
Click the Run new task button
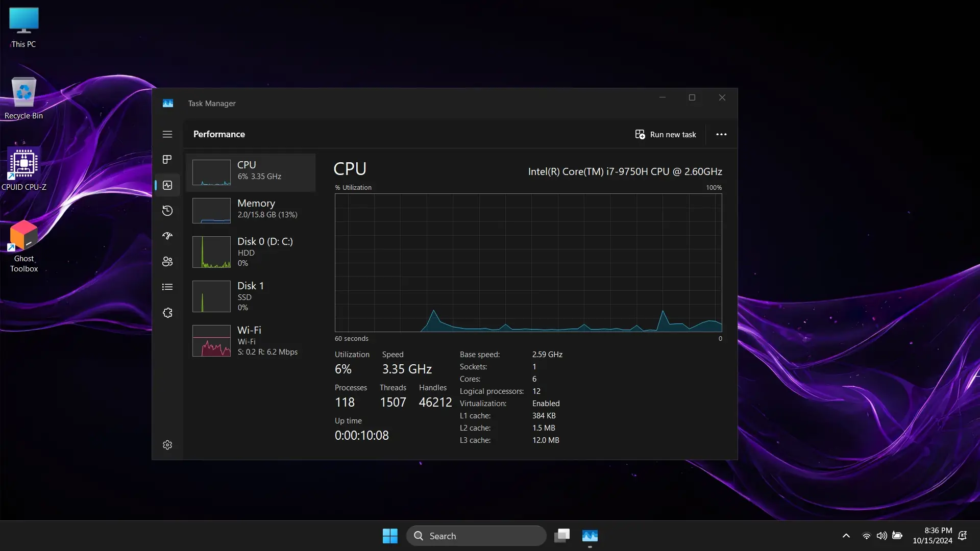click(x=666, y=134)
